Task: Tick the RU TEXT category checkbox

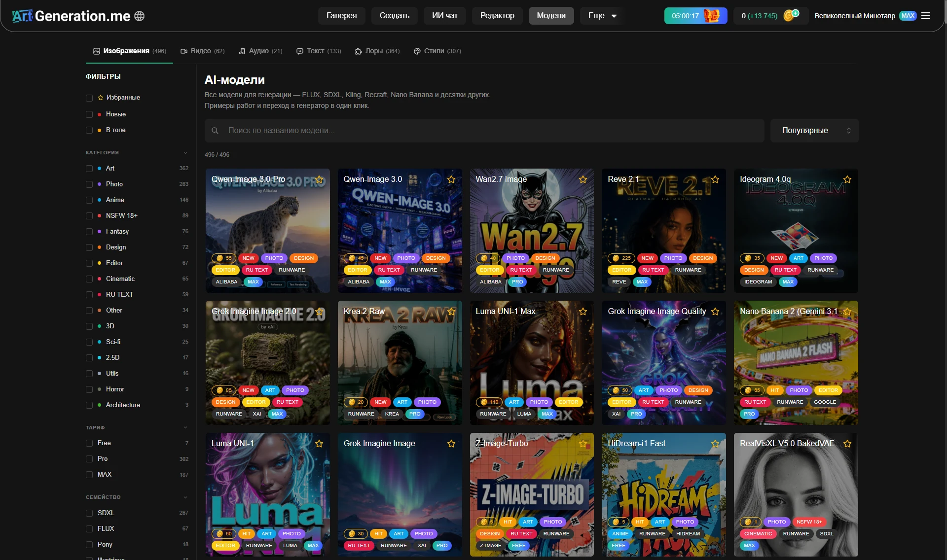Action: click(89, 295)
